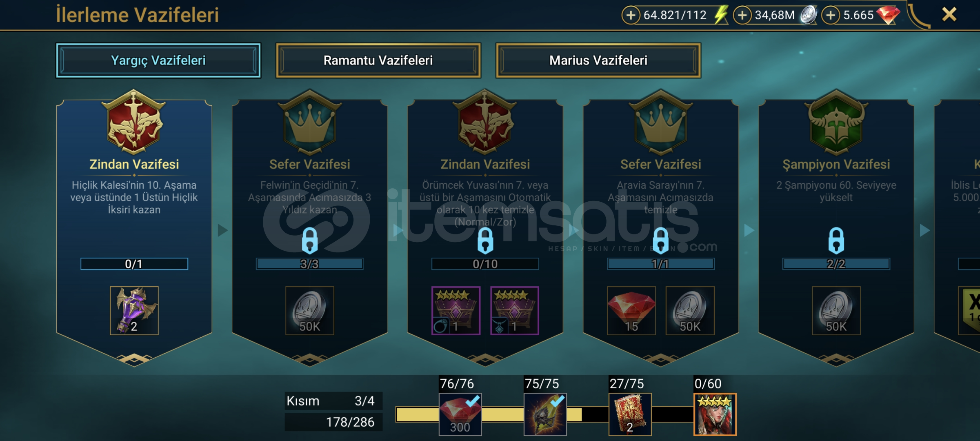The width and height of the screenshot is (980, 441).
Task: Select the Yargıç Vazifeleri tab
Action: point(158,60)
